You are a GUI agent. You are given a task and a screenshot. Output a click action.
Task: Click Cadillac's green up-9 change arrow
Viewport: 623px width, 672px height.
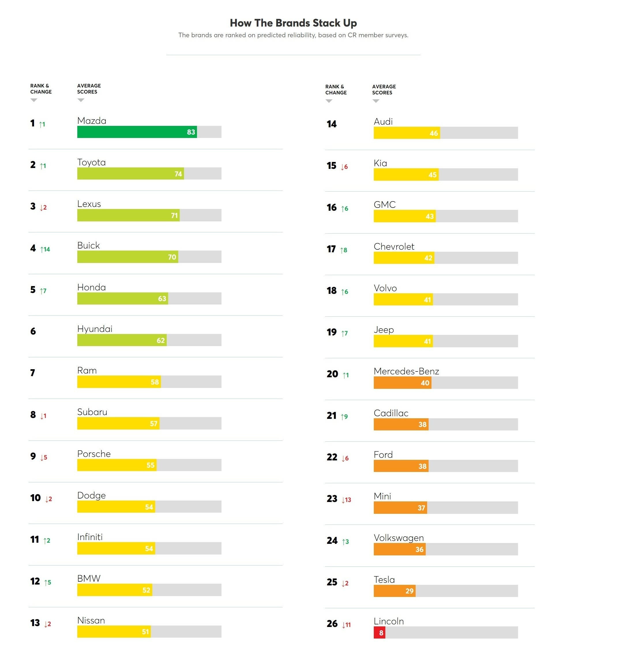344,417
